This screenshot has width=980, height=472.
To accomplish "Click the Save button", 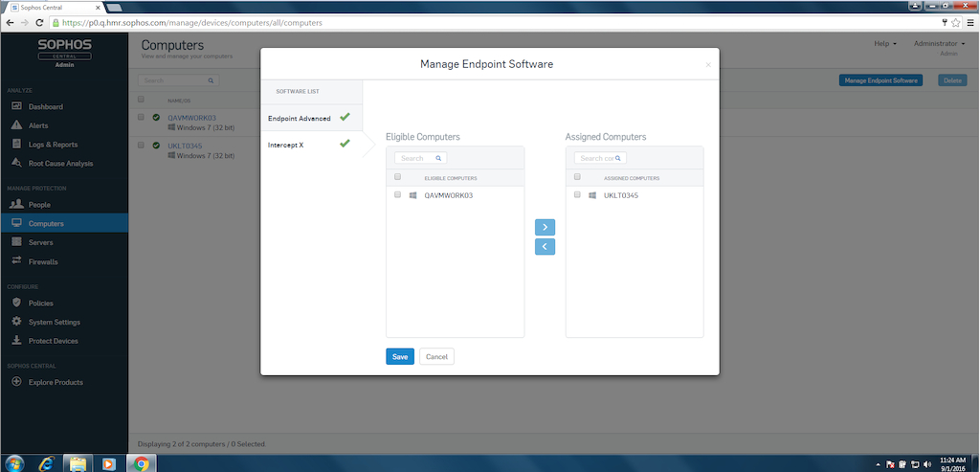I will pyautogui.click(x=400, y=356).
